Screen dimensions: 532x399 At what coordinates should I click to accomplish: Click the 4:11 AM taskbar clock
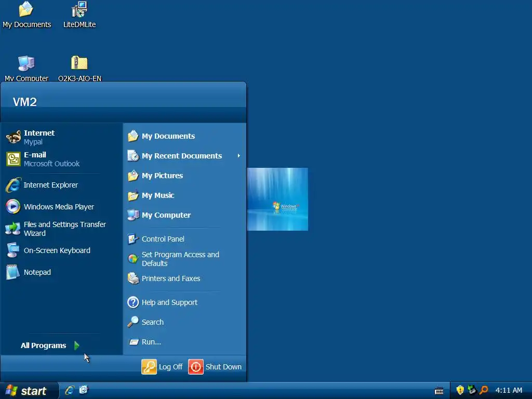(x=509, y=390)
